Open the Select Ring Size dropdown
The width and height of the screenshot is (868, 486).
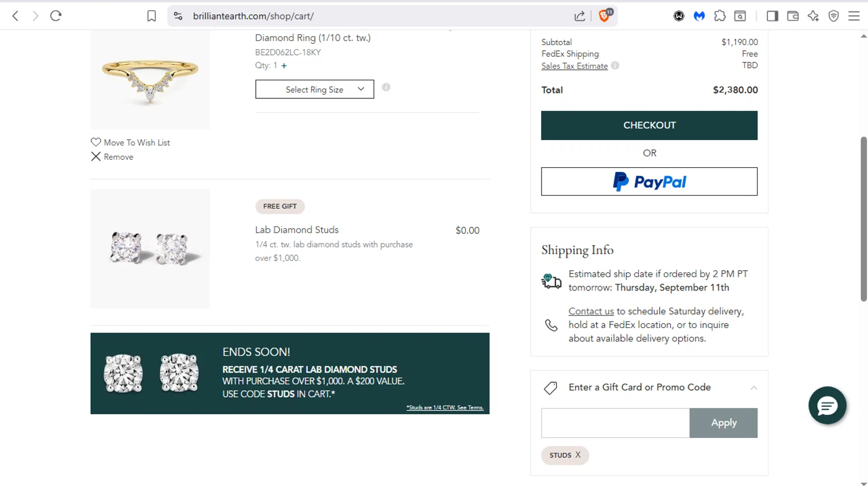point(315,89)
